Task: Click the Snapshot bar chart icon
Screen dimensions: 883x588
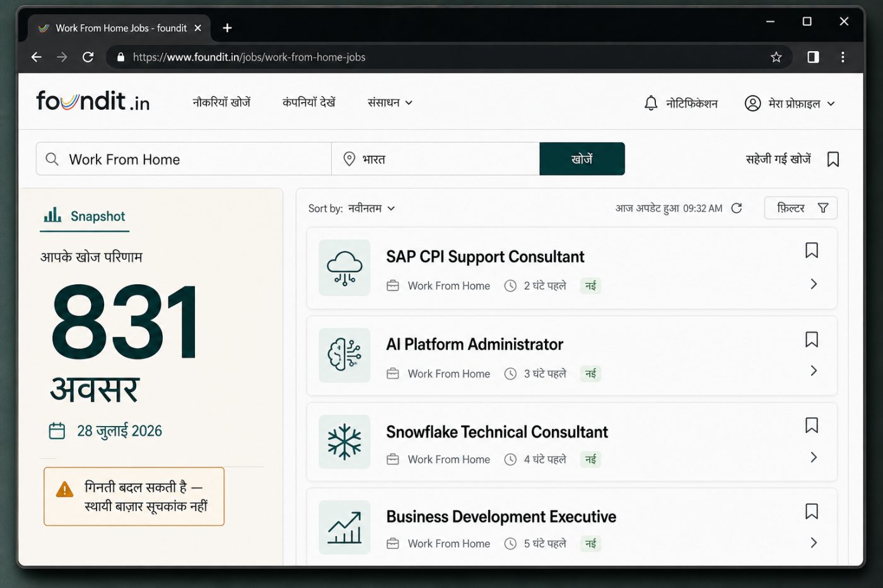Action: 52,216
